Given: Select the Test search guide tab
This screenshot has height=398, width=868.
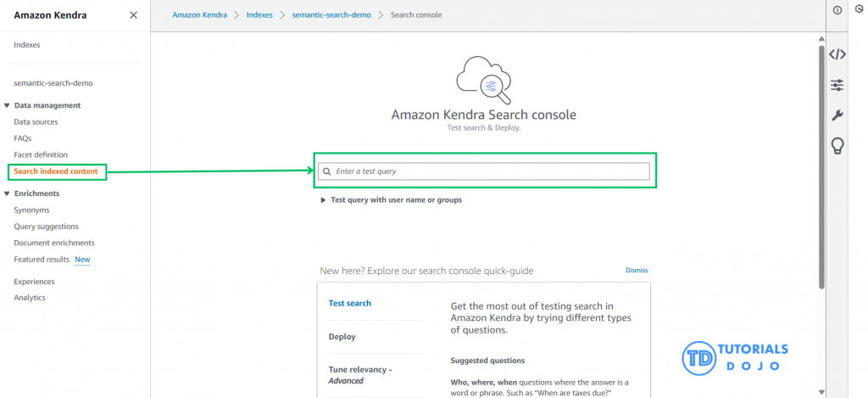Looking at the screenshot, I should [350, 304].
